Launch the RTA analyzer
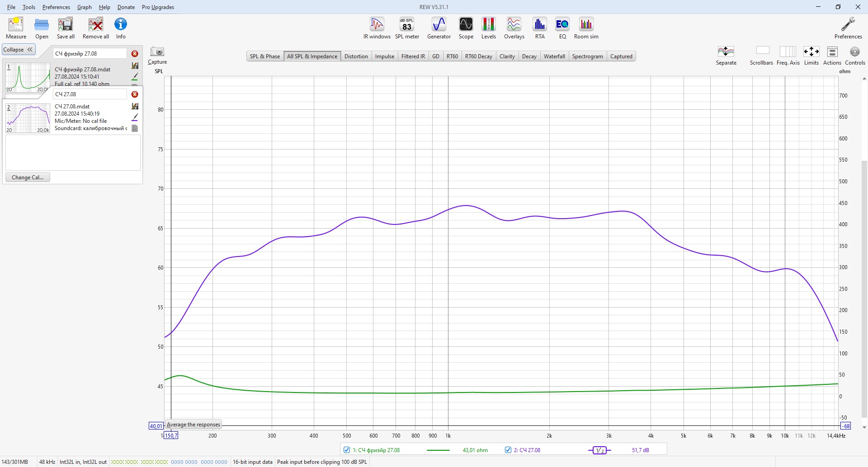 540,28
